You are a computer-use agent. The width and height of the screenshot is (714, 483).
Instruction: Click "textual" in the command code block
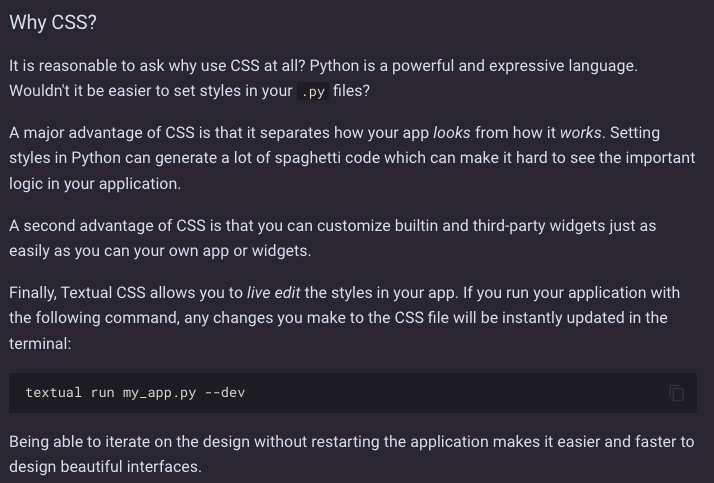tap(54, 393)
